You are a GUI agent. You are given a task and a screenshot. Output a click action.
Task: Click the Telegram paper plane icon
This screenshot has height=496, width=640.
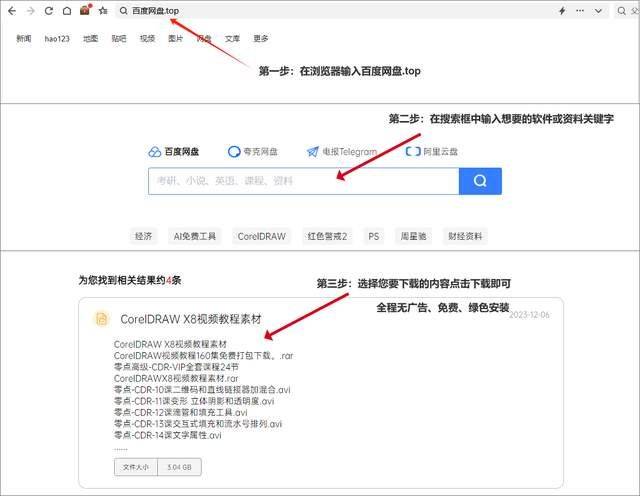[x=313, y=152]
